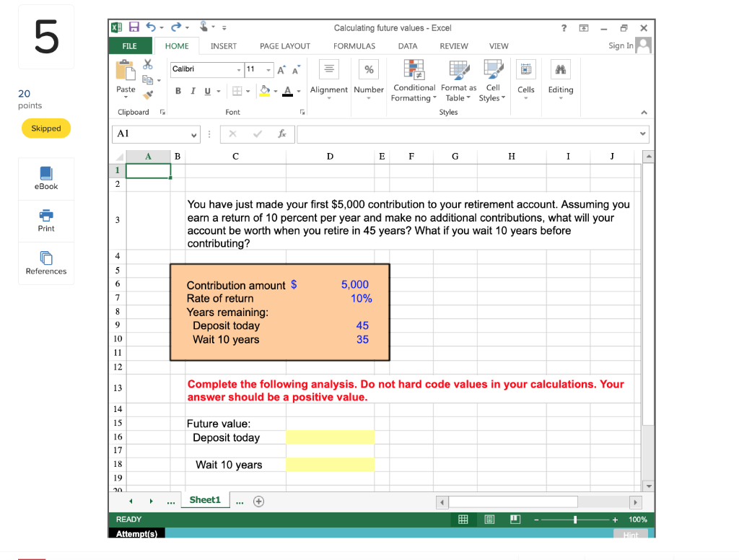Open Format as Table
The width and height of the screenshot is (739, 560).
coord(458,80)
